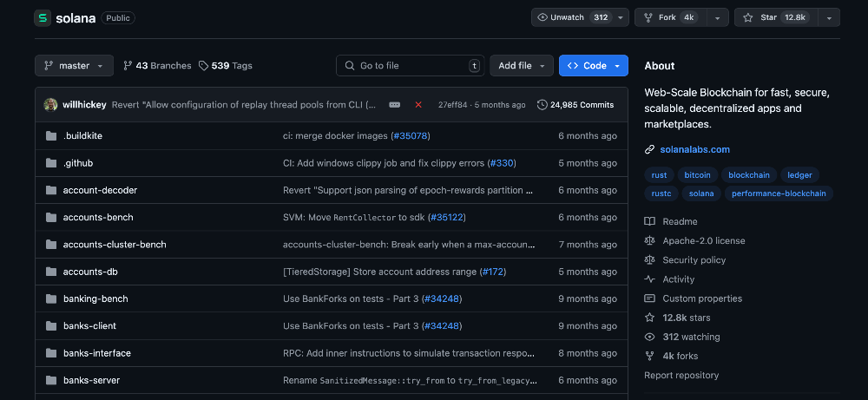This screenshot has width=868, height=400.
Task: Toggle Star on the repository
Action: click(x=774, y=17)
